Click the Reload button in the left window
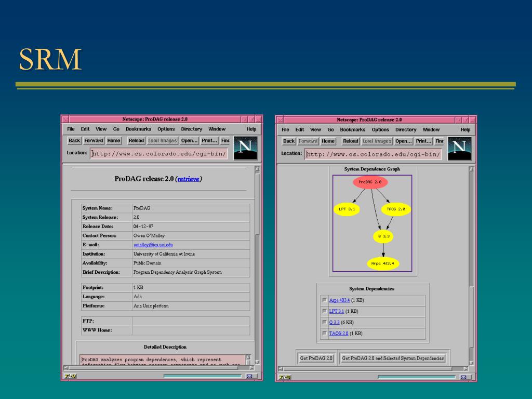Screen dimensions: 532x399 click(x=137, y=140)
